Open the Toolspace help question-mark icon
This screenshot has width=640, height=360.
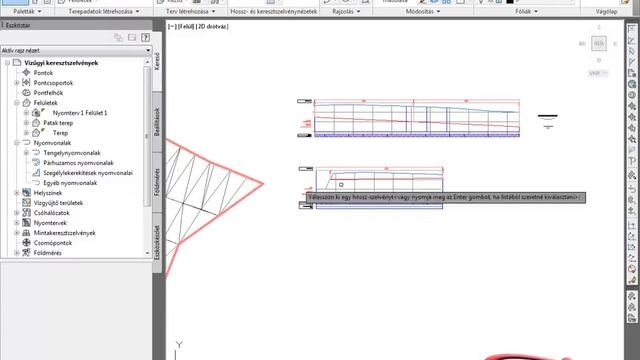tap(145, 38)
